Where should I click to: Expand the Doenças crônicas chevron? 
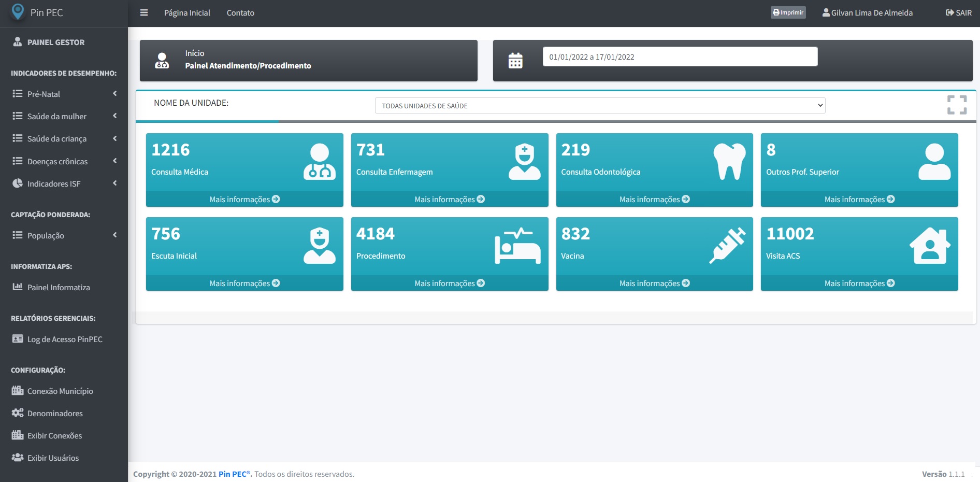[114, 161]
